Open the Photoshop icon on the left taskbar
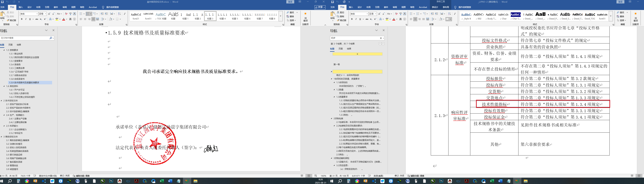Screen dimensions: 644x184 (x=111, y=181)
